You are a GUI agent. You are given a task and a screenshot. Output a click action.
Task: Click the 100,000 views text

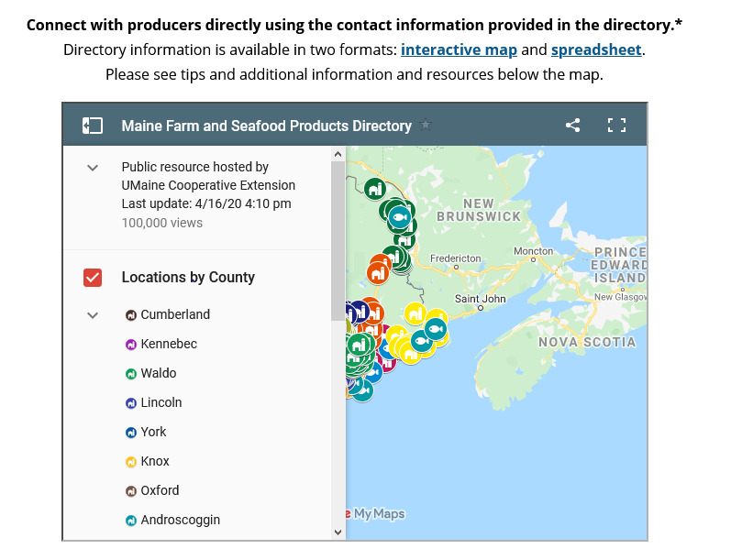161,223
